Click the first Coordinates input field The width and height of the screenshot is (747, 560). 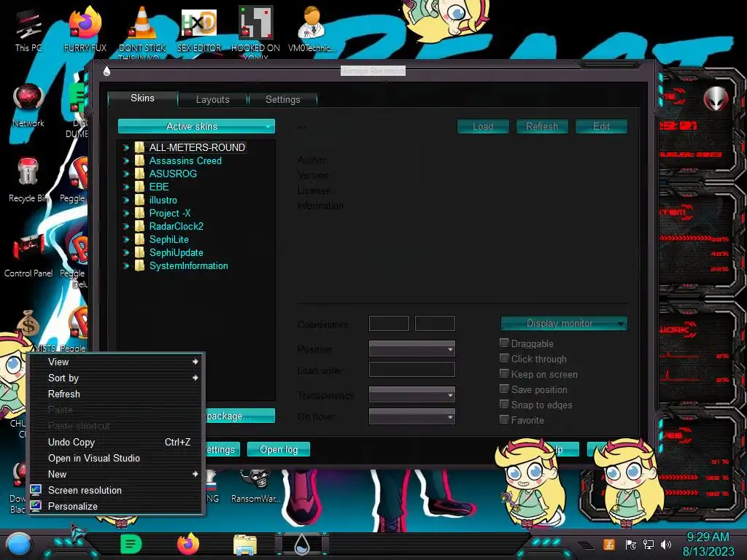point(390,323)
